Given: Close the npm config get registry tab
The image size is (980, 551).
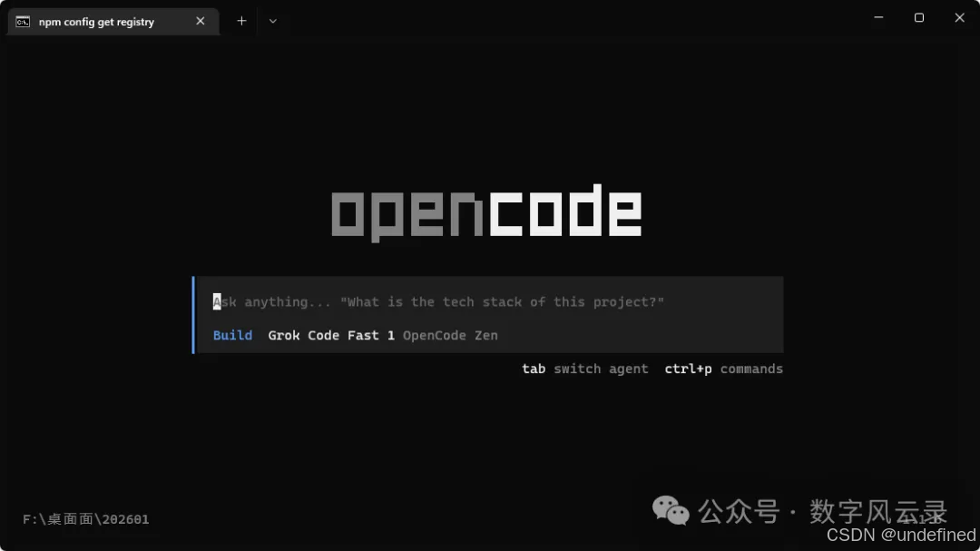Looking at the screenshot, I should pos(200,21).
